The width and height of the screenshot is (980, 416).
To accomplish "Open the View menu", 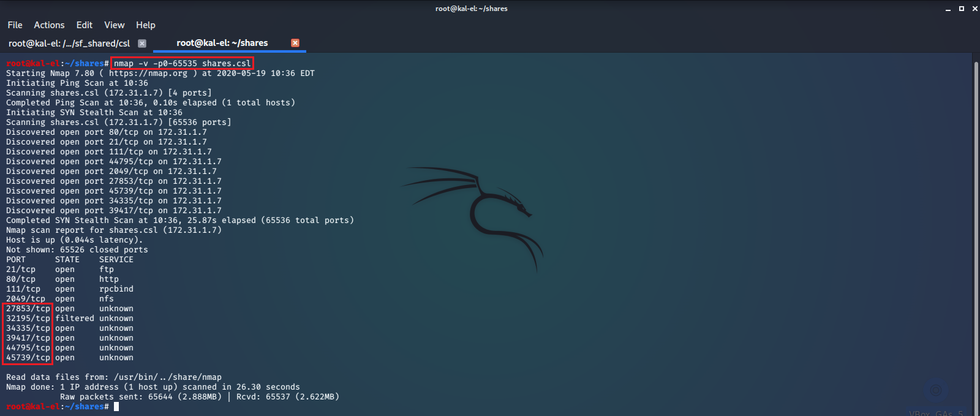I will point(115,25).
